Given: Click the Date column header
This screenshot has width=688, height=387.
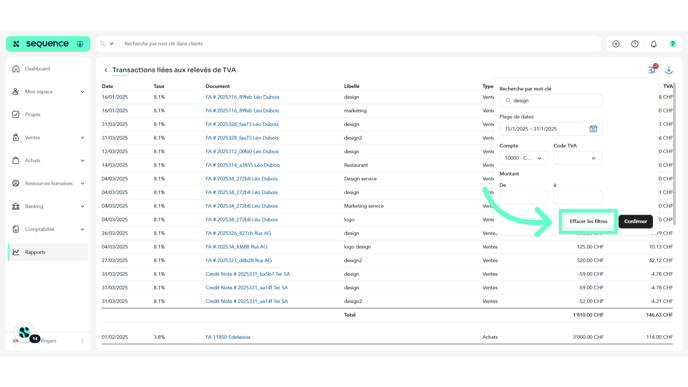Looking at the screenshot, I should click(108, 86).
